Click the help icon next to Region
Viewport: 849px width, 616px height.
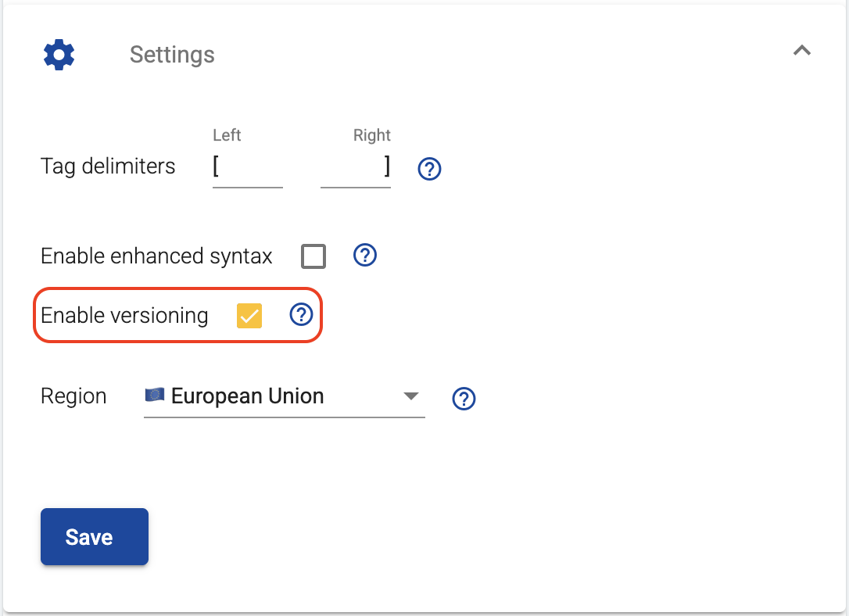(x=464, y=399)
